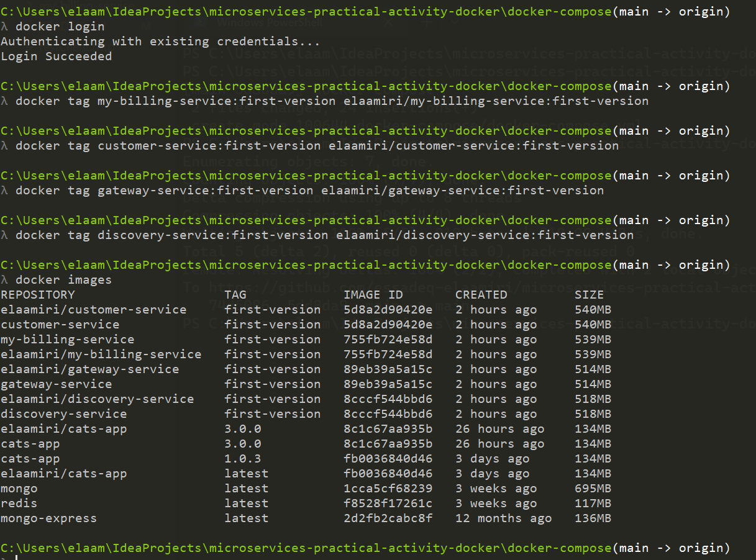Click the TAG column header

(x=235, y=295)
